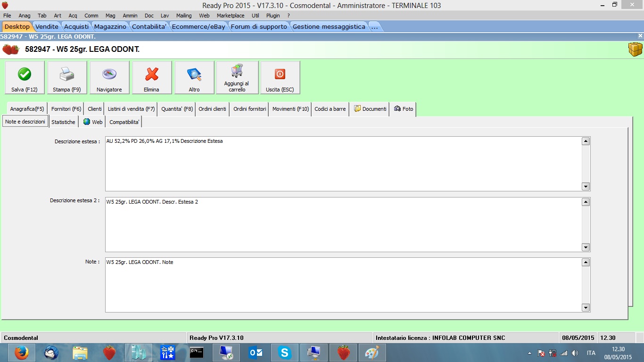Click the green checkmark Salva (F12) button
Image resolution: width=644 pixels, height=362 pixels.
tap(25, 78)
